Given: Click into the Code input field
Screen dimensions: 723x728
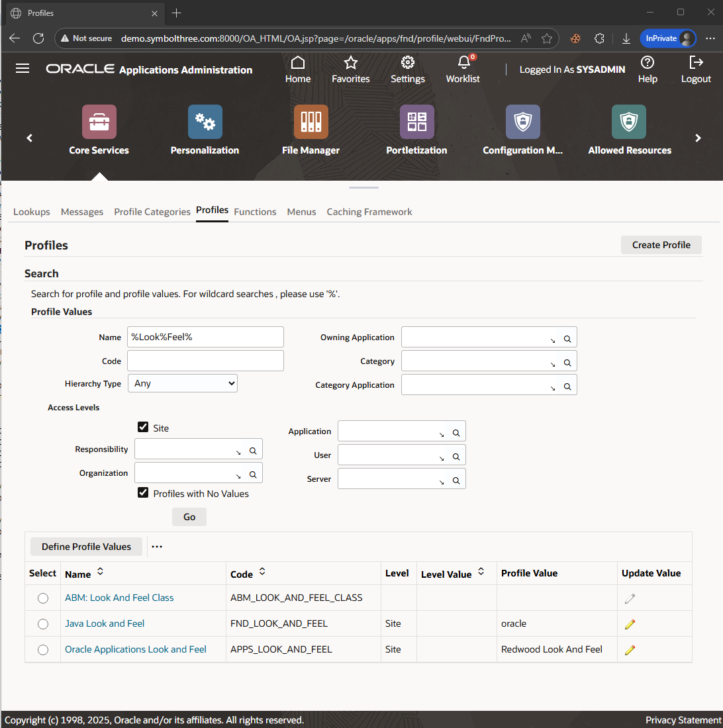Looking at the screenshot, I should pos(205,361).
